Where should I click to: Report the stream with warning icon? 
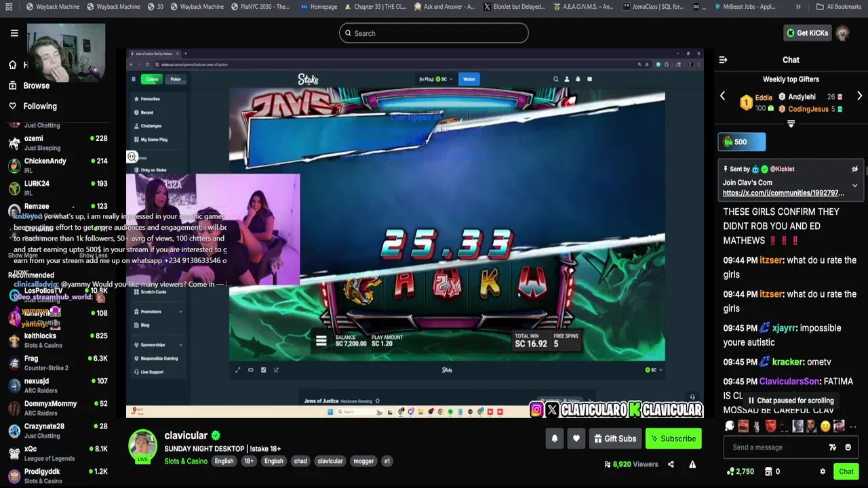(x=692, y=464)
